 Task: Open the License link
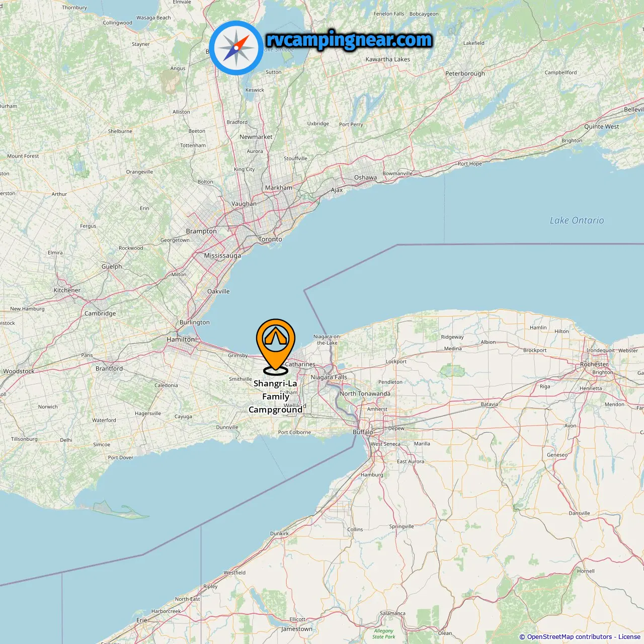click(x=629, y=636)
